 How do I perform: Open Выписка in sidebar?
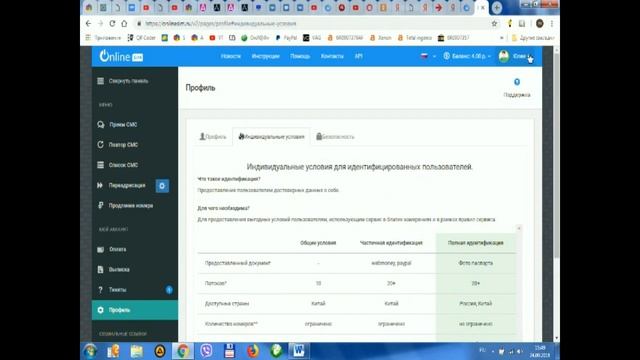click(113, 269)
